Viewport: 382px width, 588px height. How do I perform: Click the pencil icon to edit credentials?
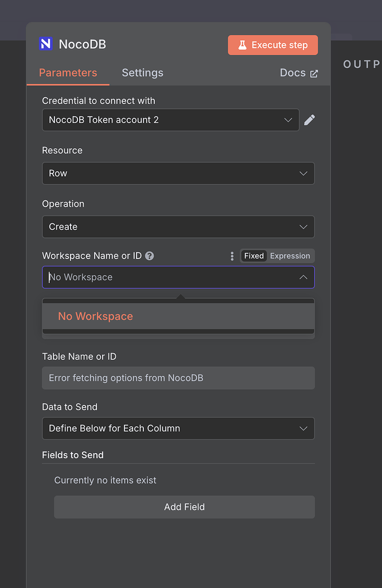tap(310, 119)
